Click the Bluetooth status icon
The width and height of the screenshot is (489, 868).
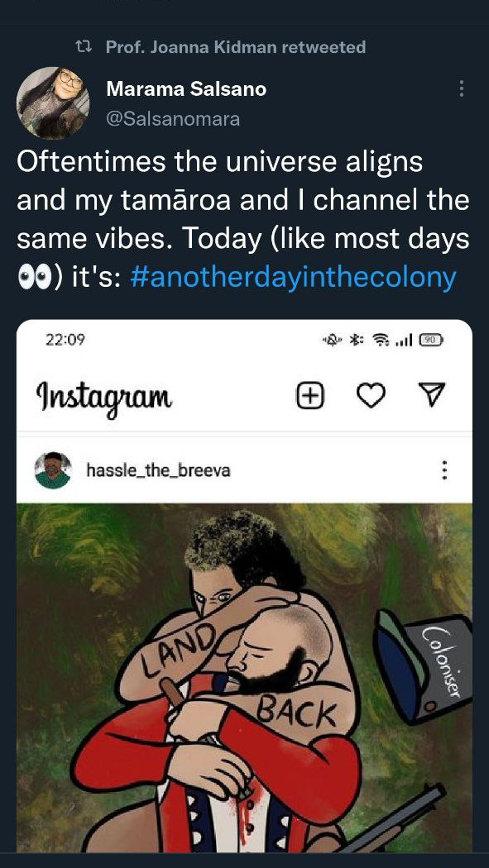coord(356,339)
